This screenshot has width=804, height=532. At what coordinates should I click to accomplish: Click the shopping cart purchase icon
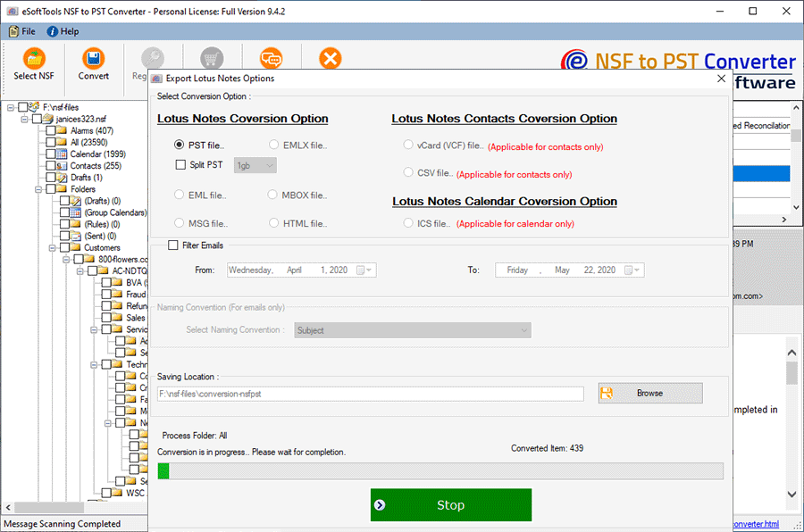[211, 58]
